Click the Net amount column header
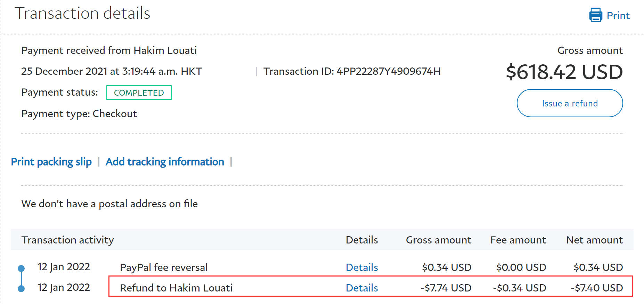 (594, 240)
